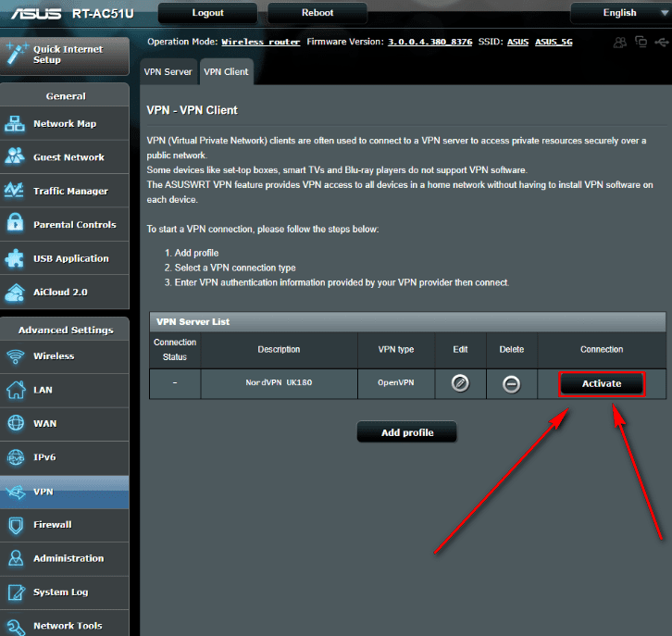Click the IPv6 globe icon
This screenshot has height=636, width=672.
point(16,456)
